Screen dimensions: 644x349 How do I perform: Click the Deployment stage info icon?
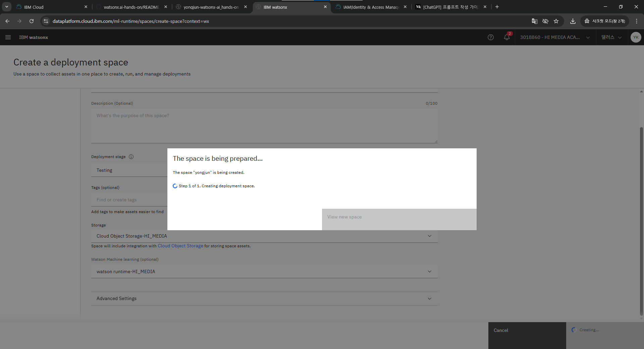click(131, 157)
